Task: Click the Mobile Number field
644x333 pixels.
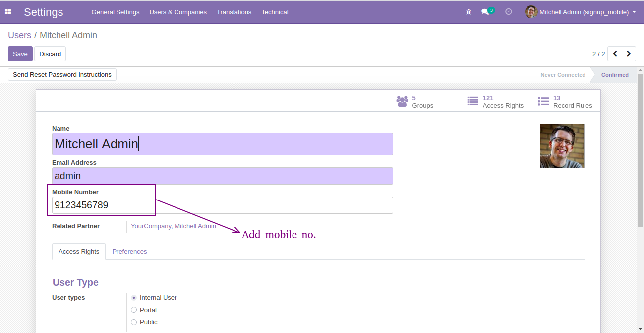Action: pyautogui.click(x=223, y=205)
